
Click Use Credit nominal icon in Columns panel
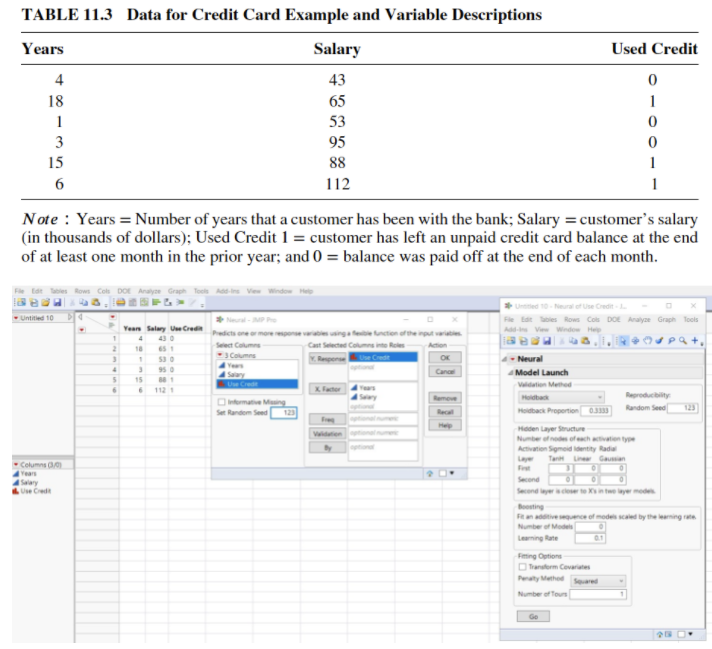(x=16, y=491)
